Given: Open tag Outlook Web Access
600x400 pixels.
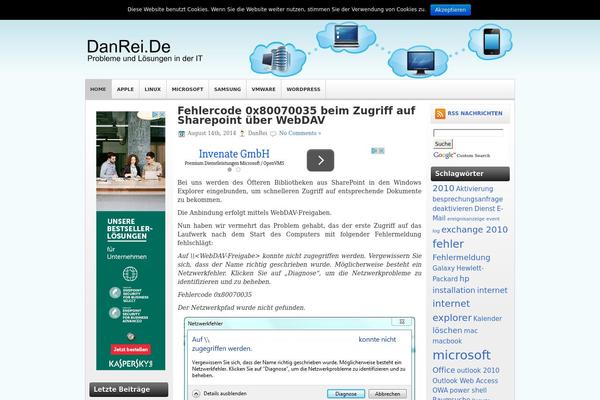Looking at the screenshot, I should [465, 381].
